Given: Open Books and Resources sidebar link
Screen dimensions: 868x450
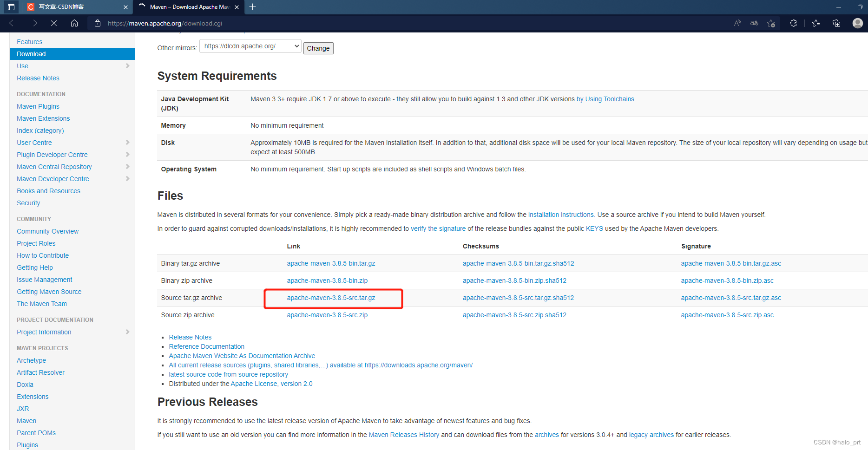Looking at the screenshot, I should click(x=48, y=191).
